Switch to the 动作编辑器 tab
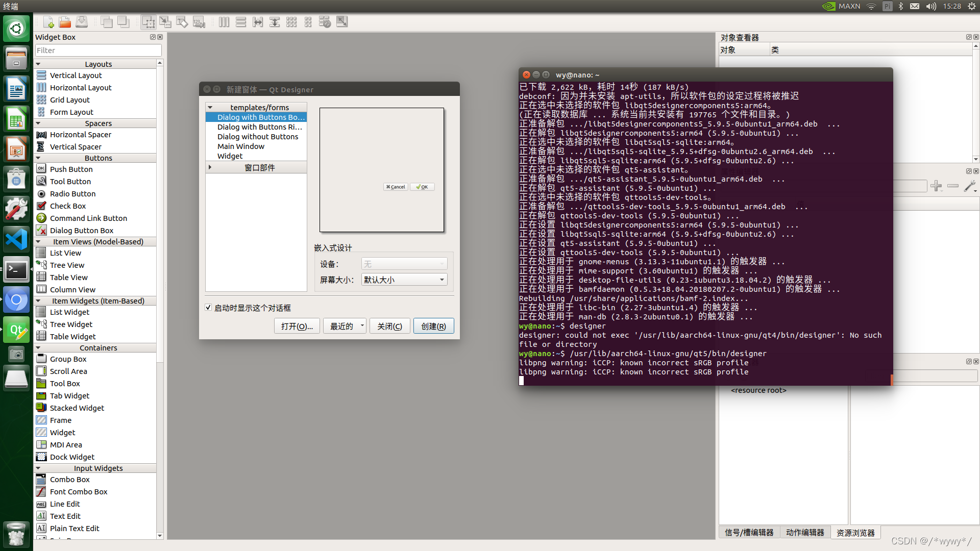Viewport: 980px width, 551px height. coord(805,533)
